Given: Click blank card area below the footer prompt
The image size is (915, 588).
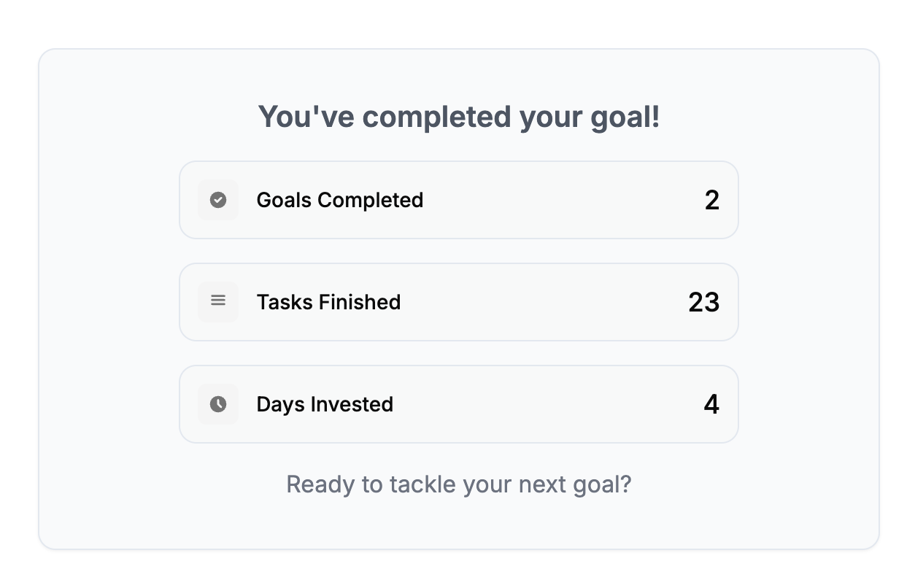Looking at the screenshot, I should pyautogui.click(x=458, y=524).
